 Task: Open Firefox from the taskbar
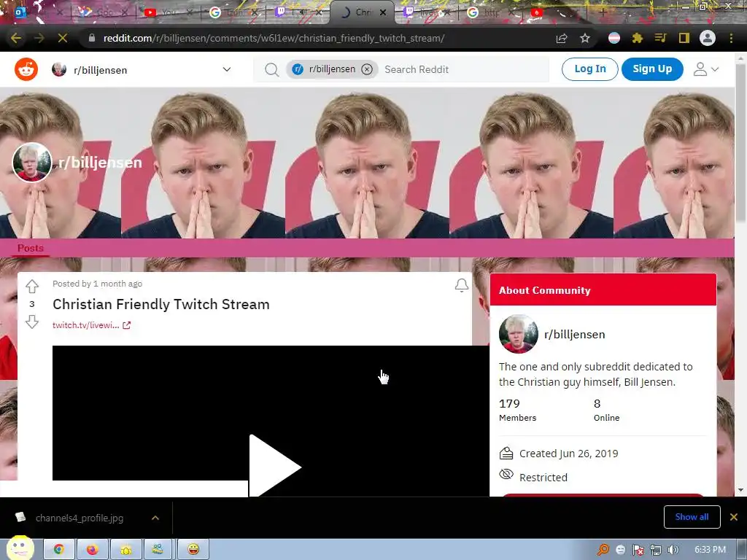point(93,550)
